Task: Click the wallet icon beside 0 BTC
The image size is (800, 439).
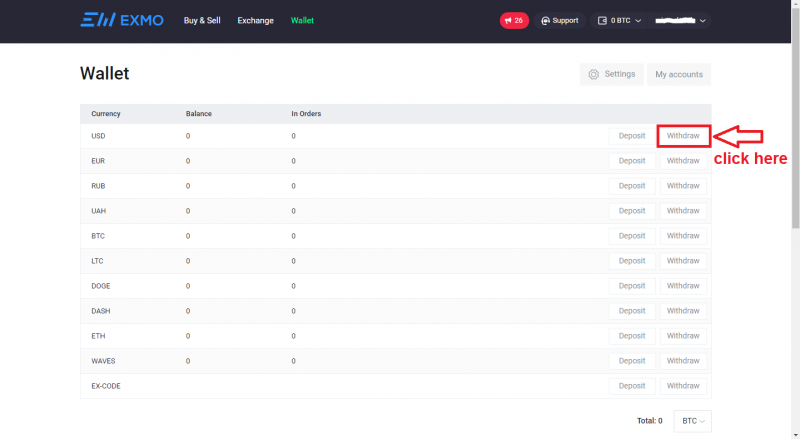Action: (603, 20)
